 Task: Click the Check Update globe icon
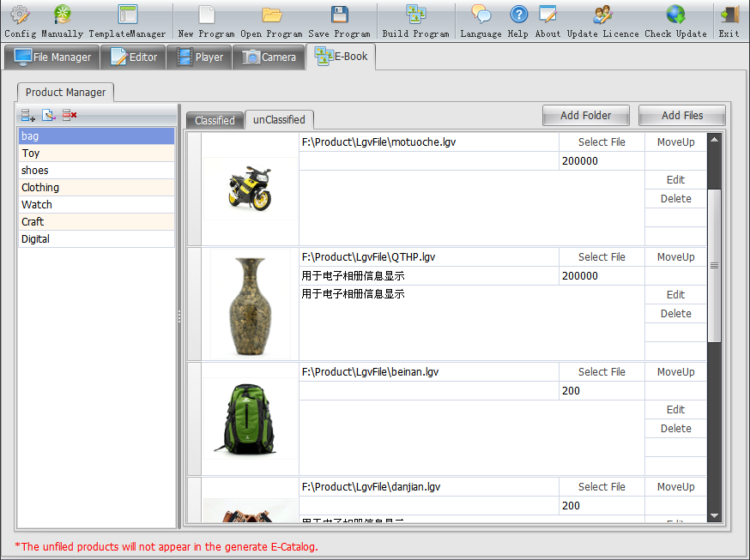[675, 15]
